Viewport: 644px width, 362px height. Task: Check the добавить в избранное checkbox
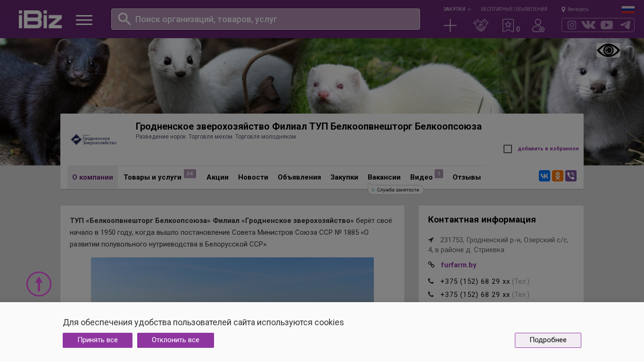tap(508, 149)
